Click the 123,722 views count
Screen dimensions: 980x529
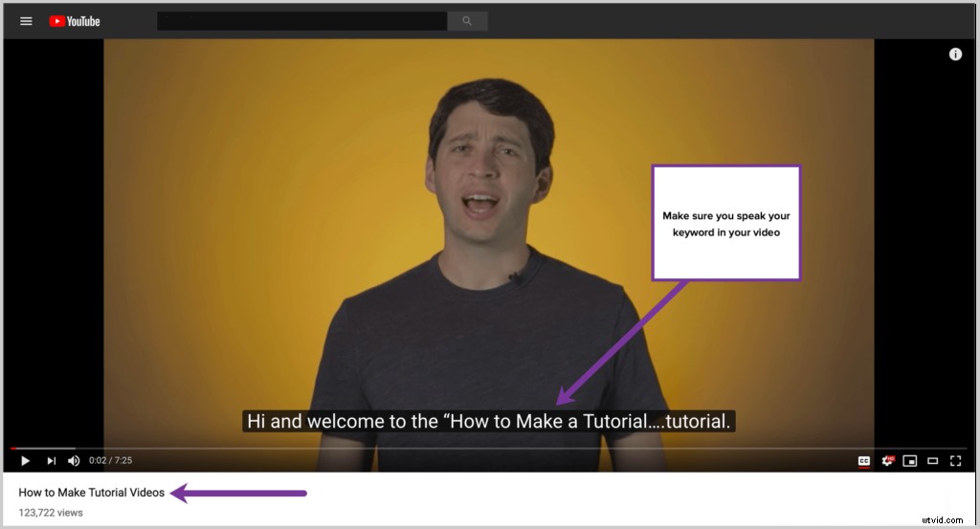click(x=51, y=513)
